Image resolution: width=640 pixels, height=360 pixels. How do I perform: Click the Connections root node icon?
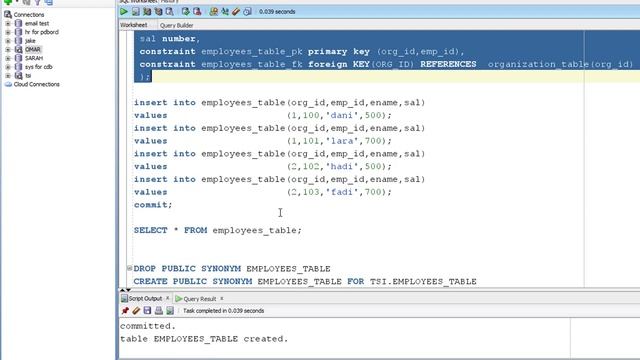tap(8, 15)
